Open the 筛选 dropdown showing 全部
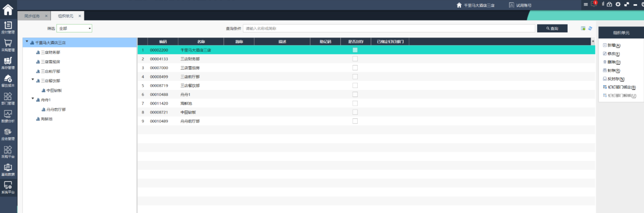Image resolution: width=644 pixels, height=213 pixels. point(74,29)
